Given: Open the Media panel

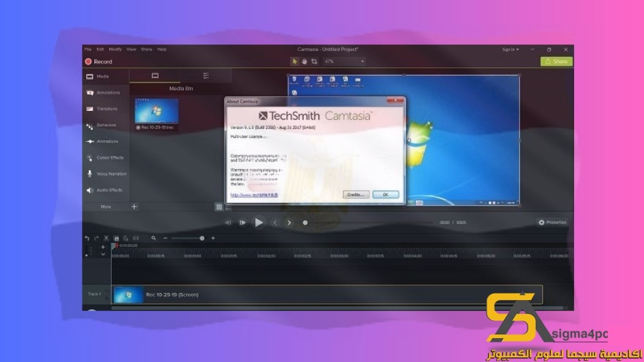Looking at the screenshot, I should point(106,76).
